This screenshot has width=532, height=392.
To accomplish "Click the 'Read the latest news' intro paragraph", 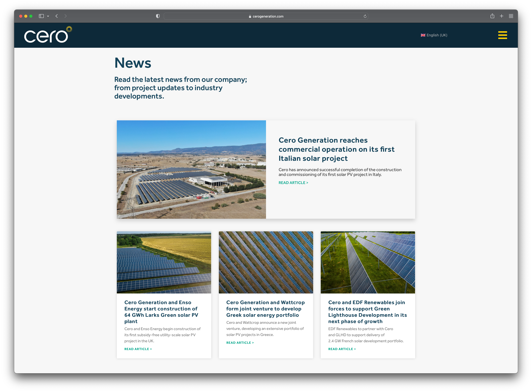I will (181, 88).
